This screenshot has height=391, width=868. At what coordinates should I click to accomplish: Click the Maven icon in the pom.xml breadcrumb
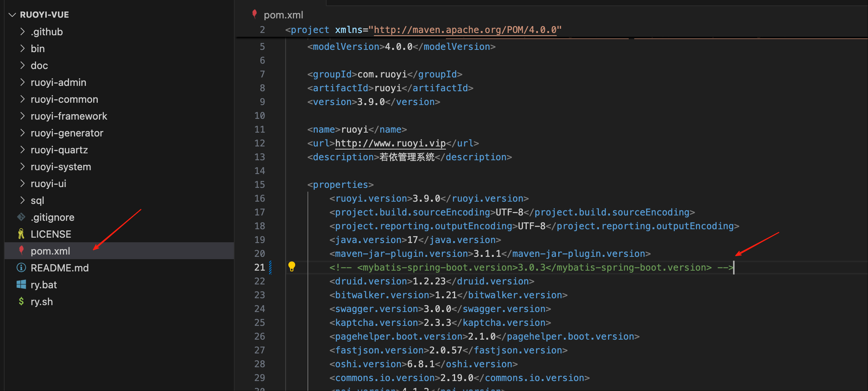254,15
